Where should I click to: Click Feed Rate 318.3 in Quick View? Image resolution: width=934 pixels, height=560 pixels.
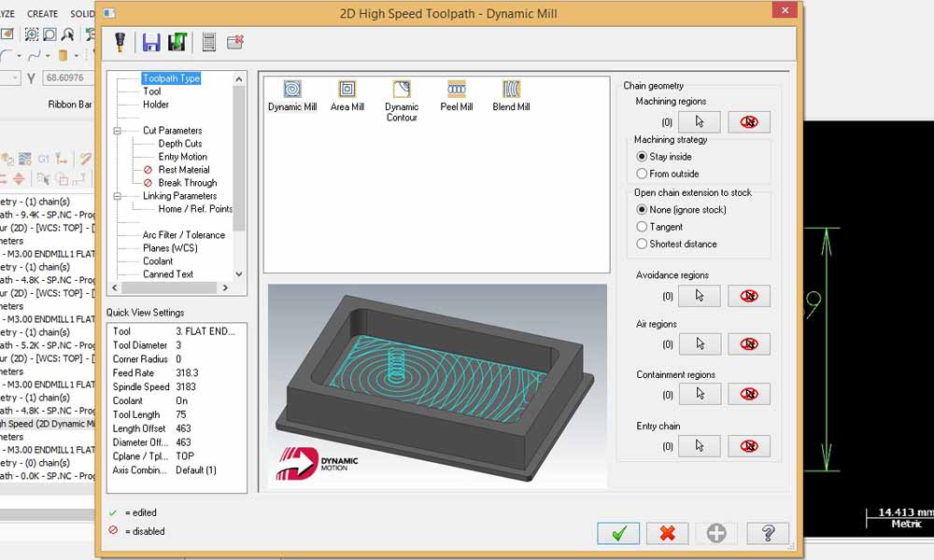point(176,373)
